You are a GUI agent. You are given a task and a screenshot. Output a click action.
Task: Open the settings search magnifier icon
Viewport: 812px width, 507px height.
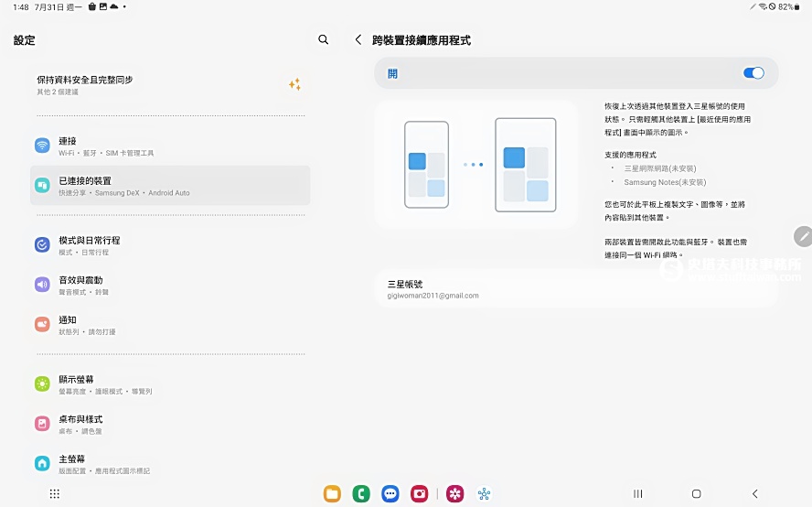click(323, 39)
